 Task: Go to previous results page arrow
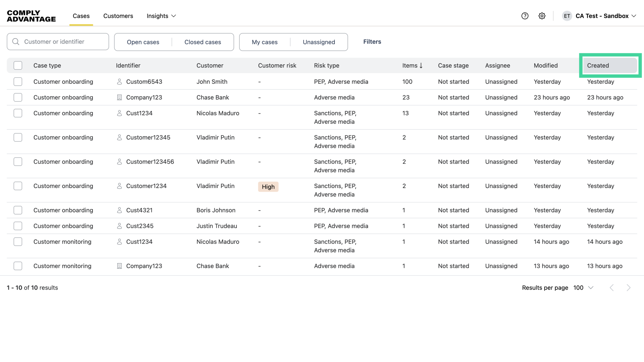(612, 288)
